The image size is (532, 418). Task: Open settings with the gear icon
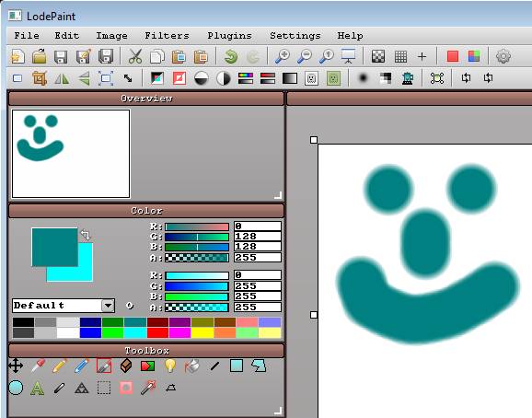pos(503,56)
